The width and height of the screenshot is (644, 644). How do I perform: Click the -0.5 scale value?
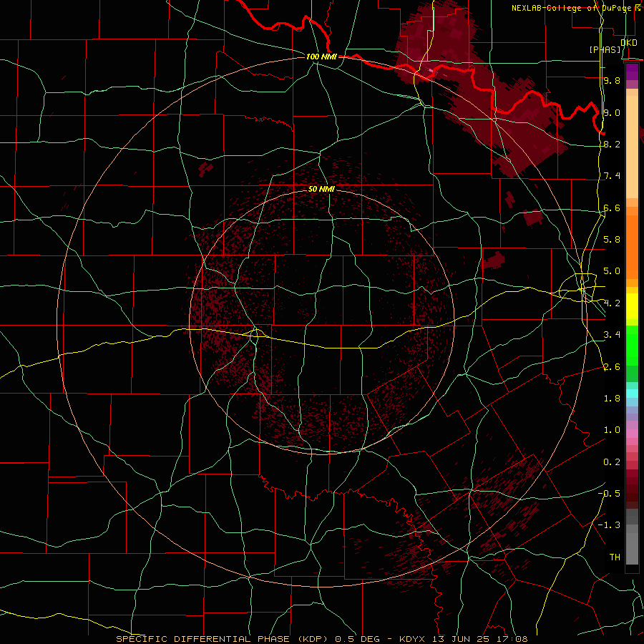click(609, 493)
